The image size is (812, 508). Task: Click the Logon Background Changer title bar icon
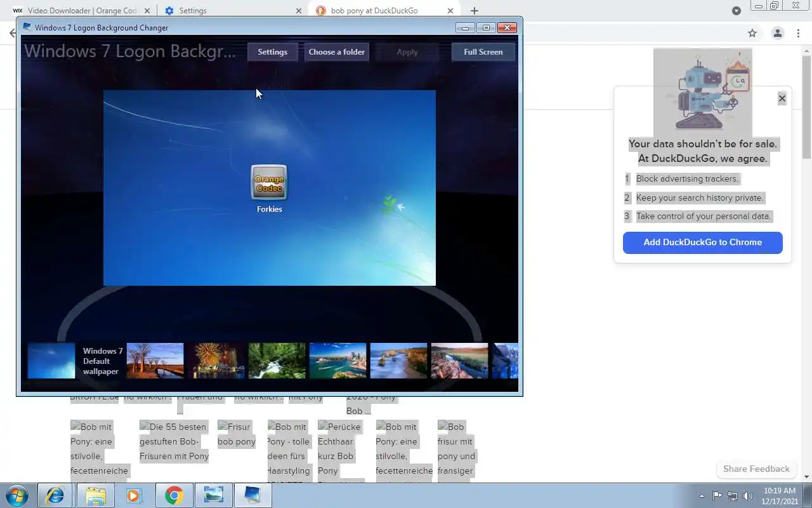click(x=27, y=27)
